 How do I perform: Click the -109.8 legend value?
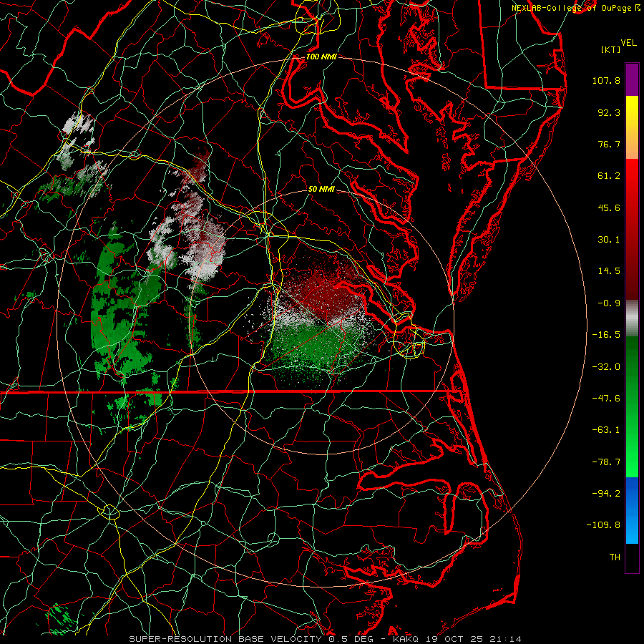point(604,525)
